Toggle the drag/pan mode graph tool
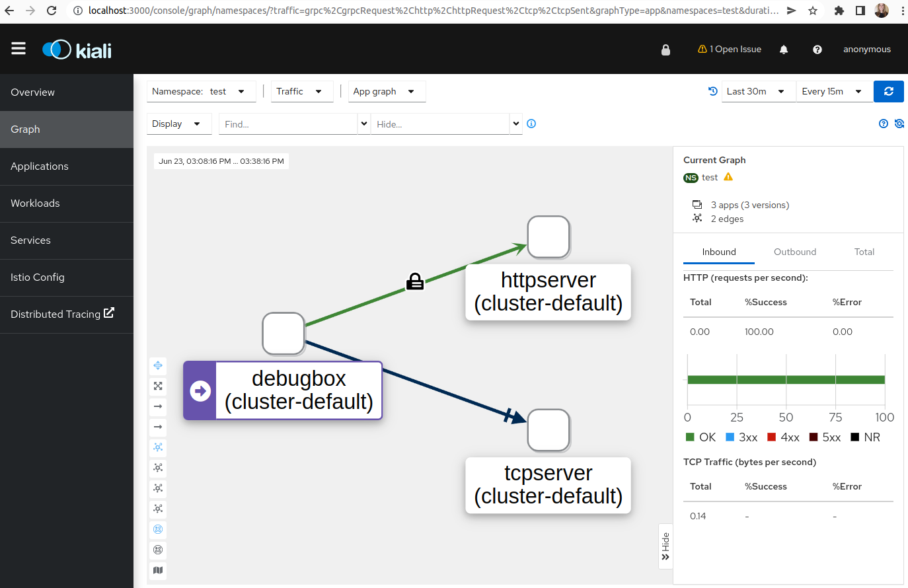This screenshot has height=588, width=908. 158,365
